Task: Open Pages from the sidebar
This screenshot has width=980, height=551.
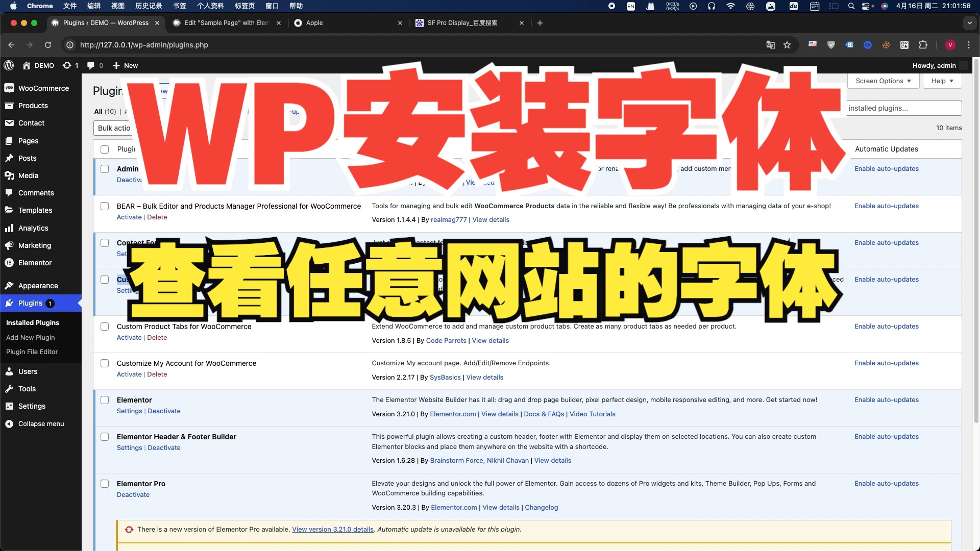Action: (28, 141)
